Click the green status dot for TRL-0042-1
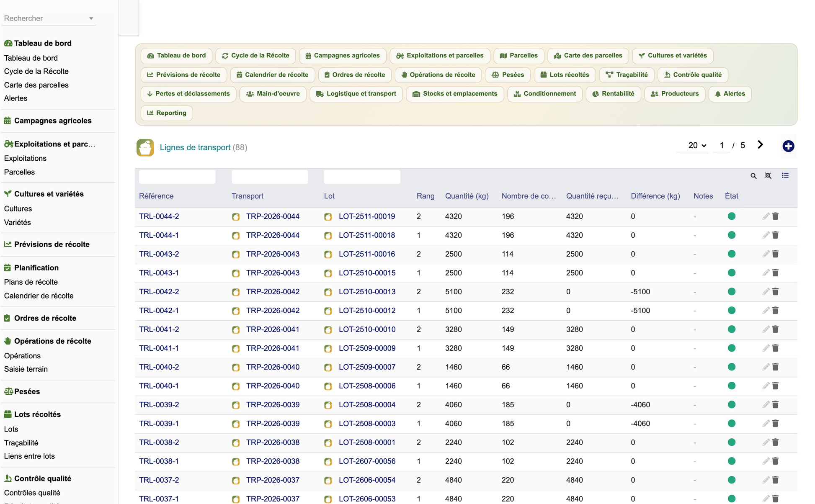Image resolution: width=815 pixels, height=504 pixels. click(732, 311)
